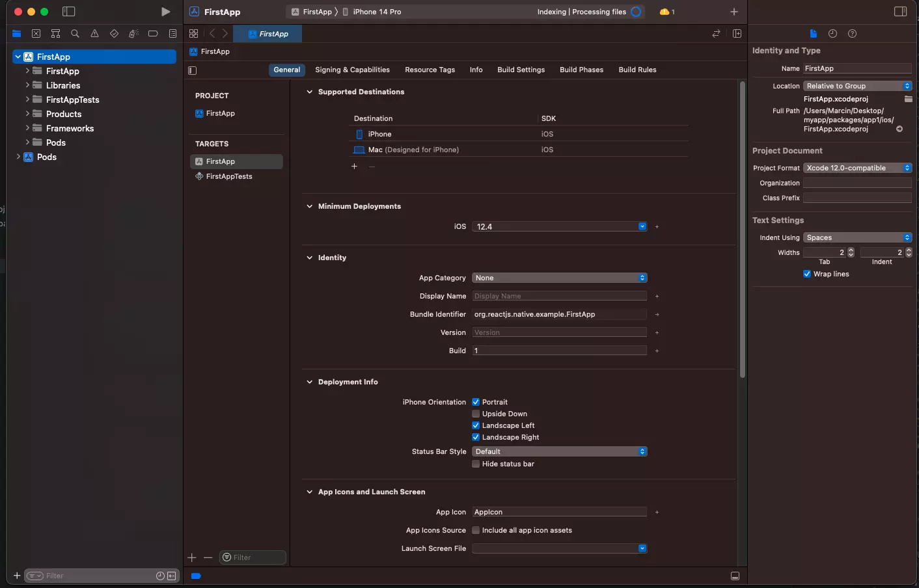Open the App Category dropdown
The image size is (919, 588).
(x=560, y=278)
